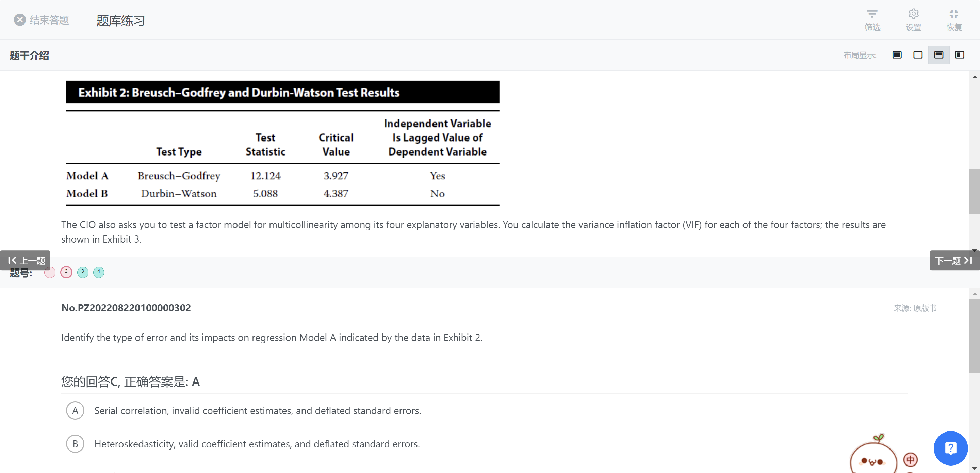Click the 题干介绍 heading

[29, 55]
